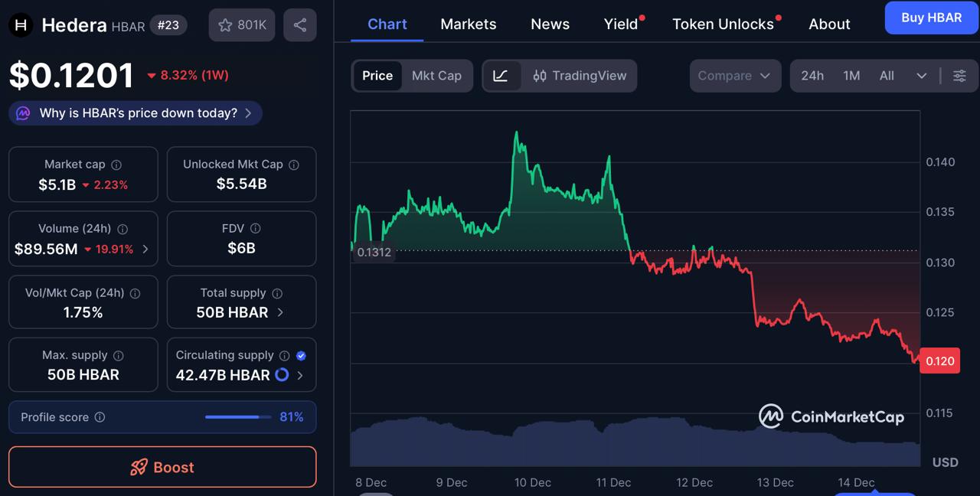The width and height of the screenshot is (980, 496).
Task: Click the Hedera logo icon
Action: pos(20,24)
